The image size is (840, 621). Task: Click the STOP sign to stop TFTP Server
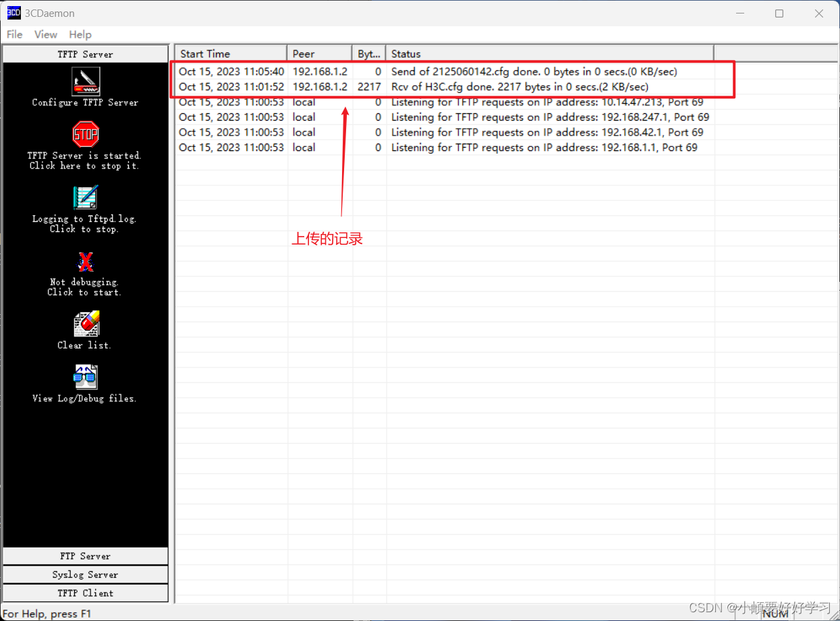point(86,134)
